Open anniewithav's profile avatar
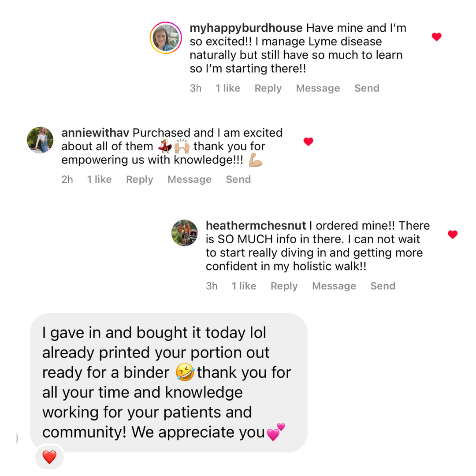Screen dimensions: 476x476 pyautogui.click(x=40, y=140)
